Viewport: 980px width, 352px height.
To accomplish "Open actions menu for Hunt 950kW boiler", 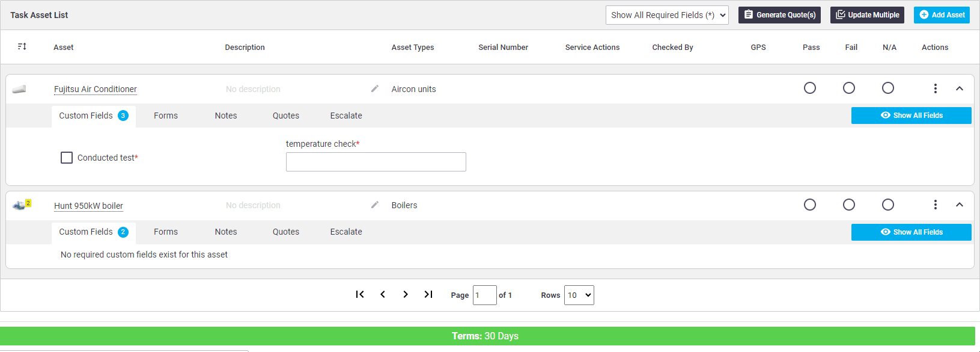I will tap(936, 205).
